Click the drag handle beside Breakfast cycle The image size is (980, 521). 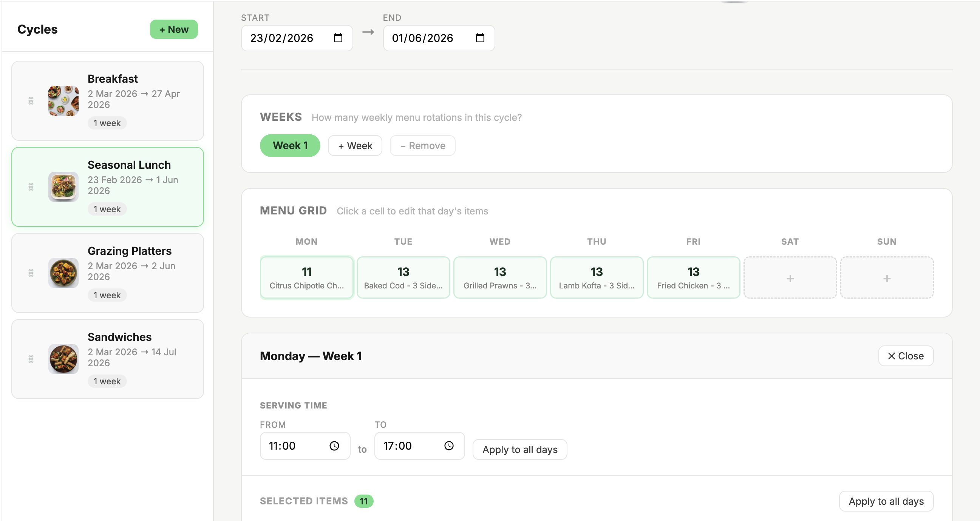(31, 100)
